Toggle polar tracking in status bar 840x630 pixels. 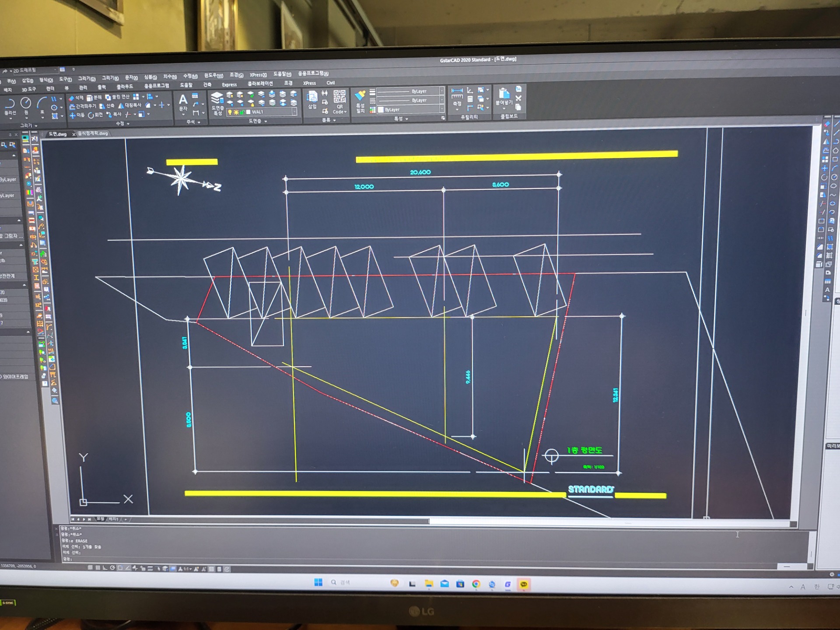pos(112,568)
